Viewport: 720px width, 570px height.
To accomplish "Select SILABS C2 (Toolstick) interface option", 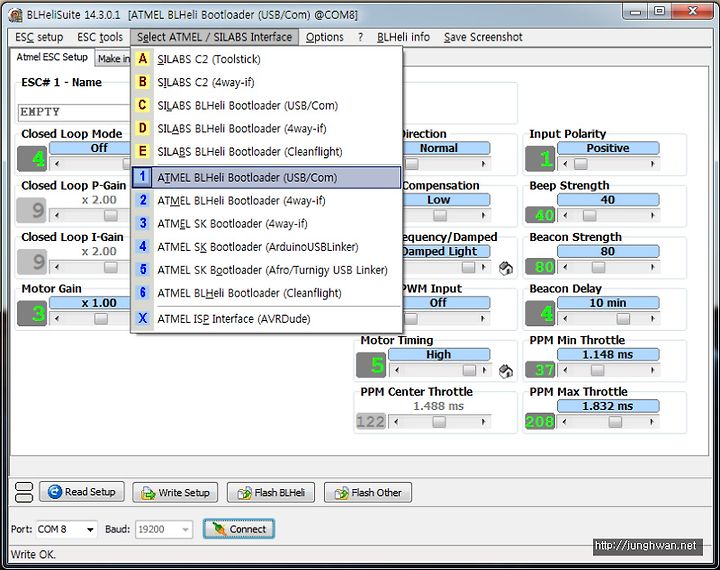I will (x=267, y=59).
